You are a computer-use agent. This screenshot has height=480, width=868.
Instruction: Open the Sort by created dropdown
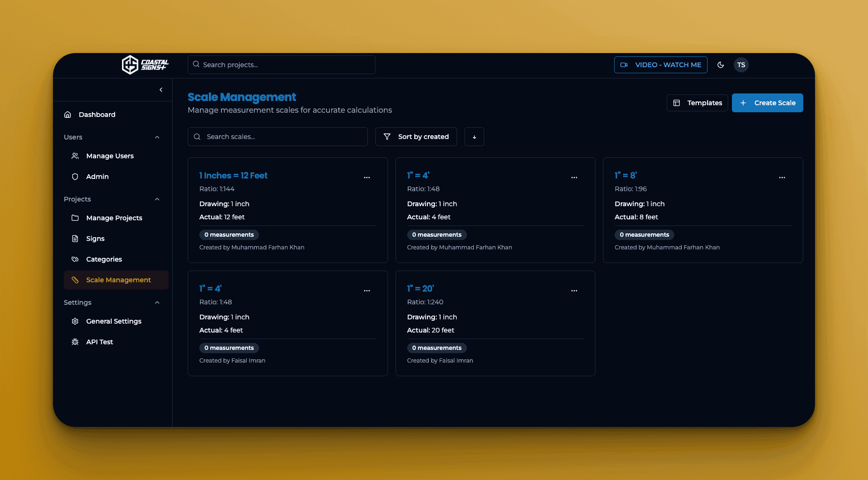[x=416, y=137]
